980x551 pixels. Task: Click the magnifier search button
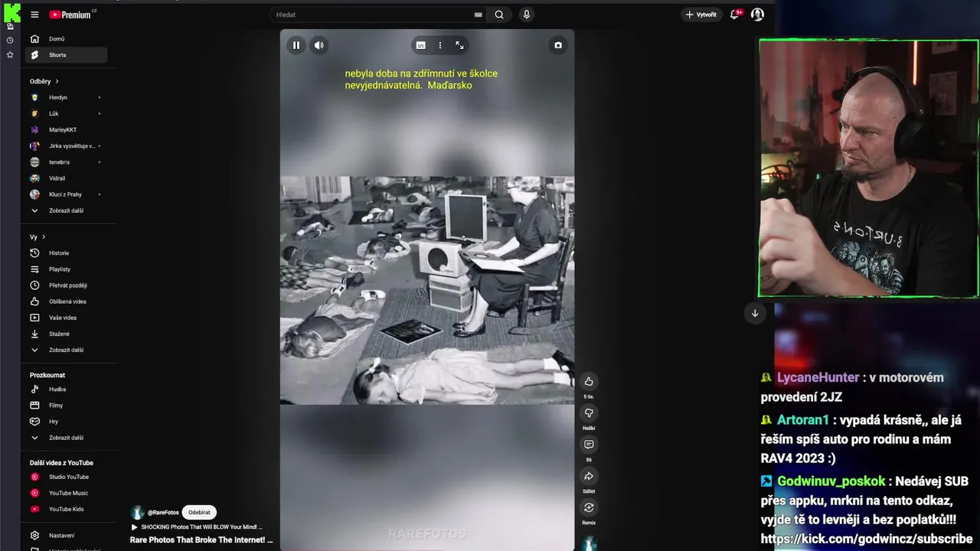[499, 15]
